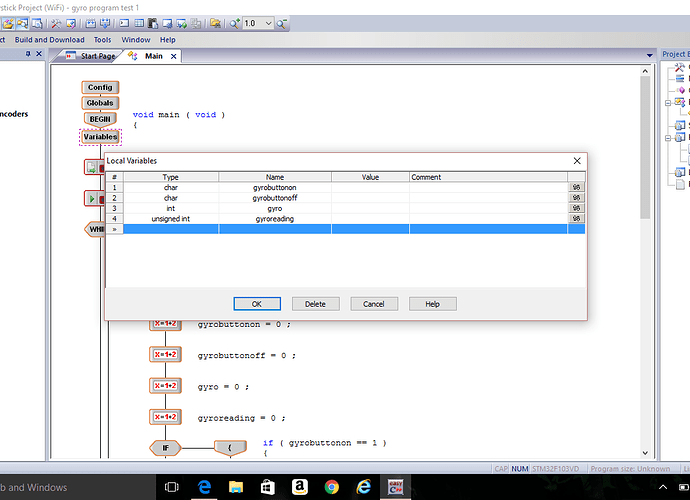Click the editor scrollbar up arrow
This screenshot has width=690, height=500.
645,71
